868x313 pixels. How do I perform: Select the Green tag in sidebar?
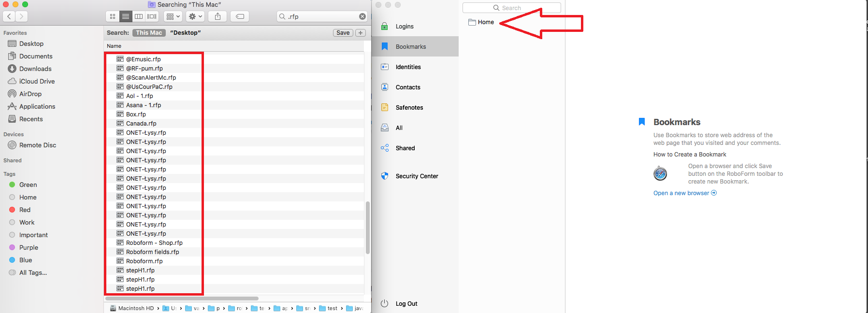(x=28, y=185)
